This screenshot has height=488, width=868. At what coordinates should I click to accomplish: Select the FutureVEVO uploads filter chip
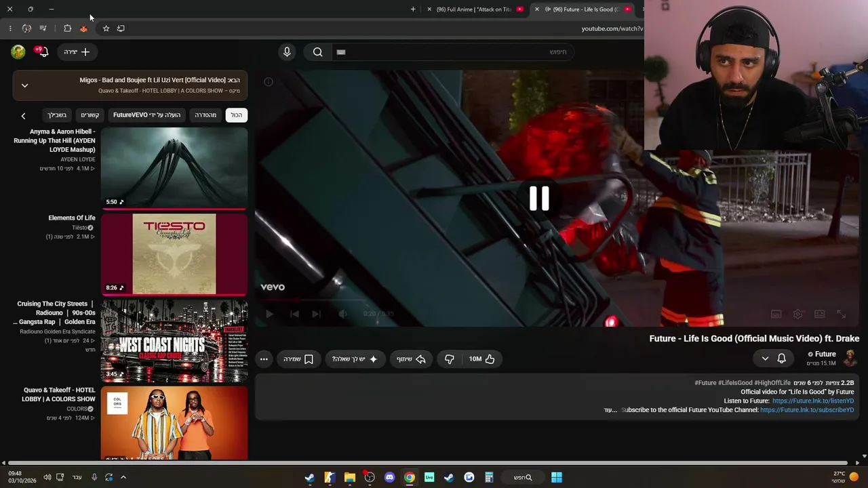(x=146, y=115)
